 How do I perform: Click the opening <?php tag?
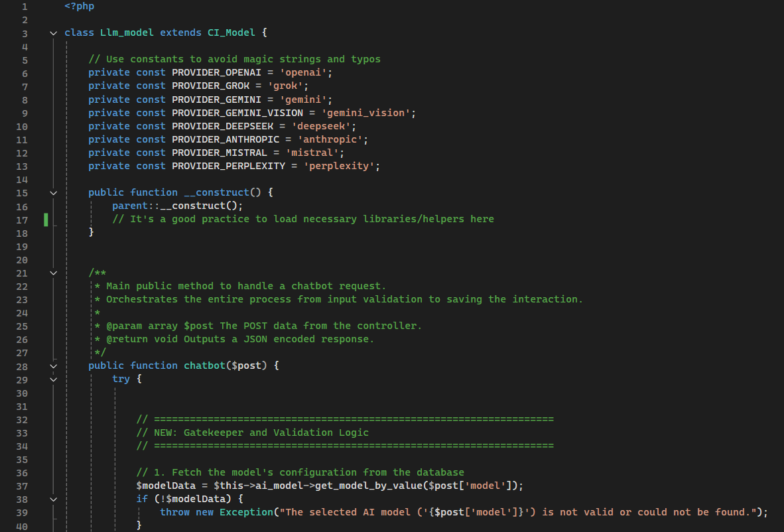click(x=79, y=6)
